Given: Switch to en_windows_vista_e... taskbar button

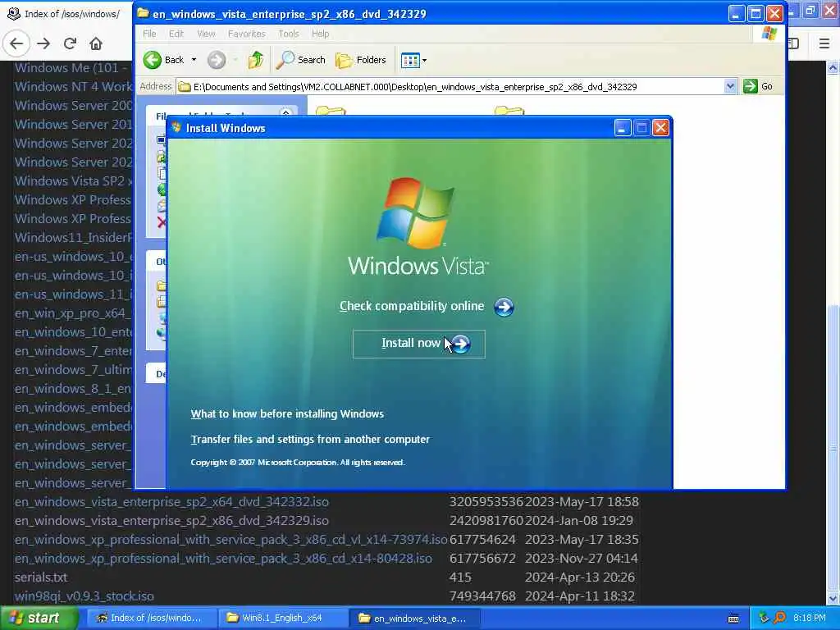Looking at the screenshot, I should click(413, 619).
